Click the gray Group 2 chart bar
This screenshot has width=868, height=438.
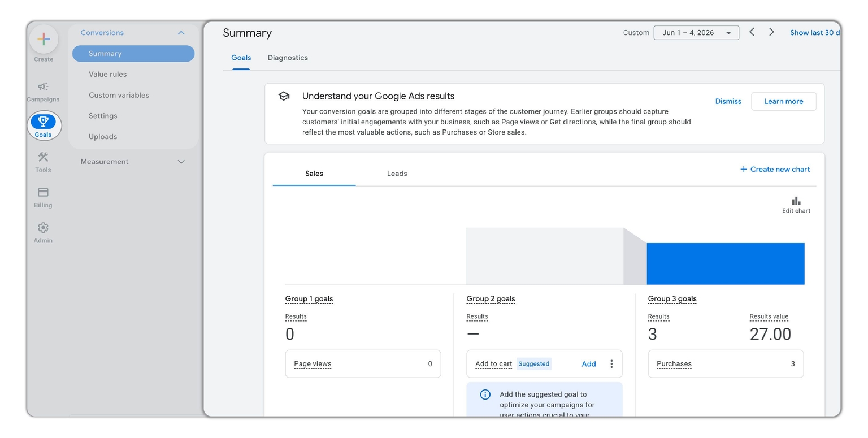544,256
